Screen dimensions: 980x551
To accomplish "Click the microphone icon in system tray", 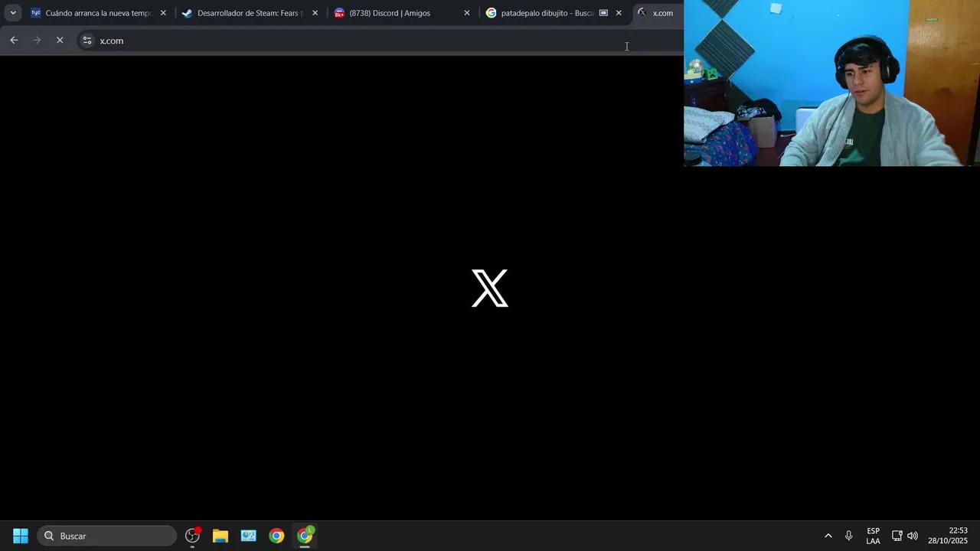I will (848, 536).
